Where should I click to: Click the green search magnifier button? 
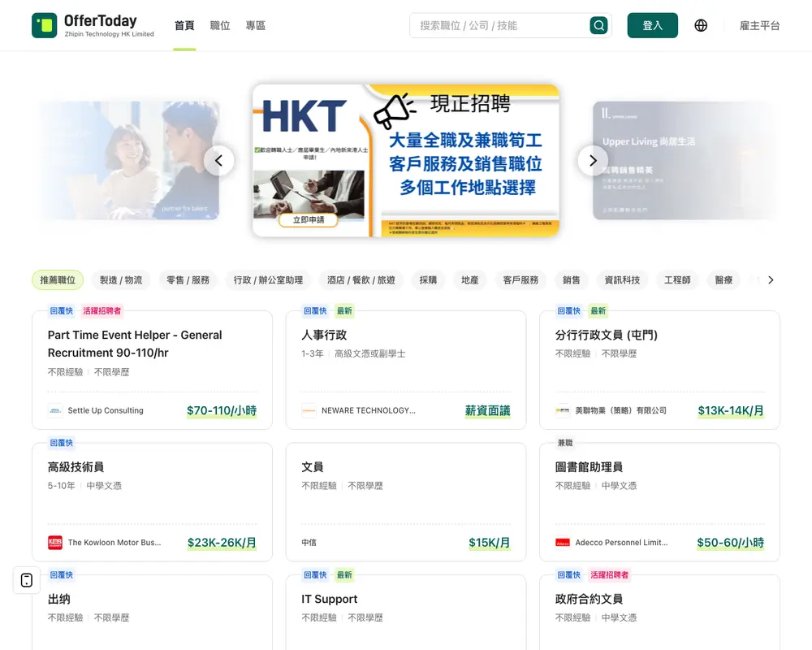point(598,25)
